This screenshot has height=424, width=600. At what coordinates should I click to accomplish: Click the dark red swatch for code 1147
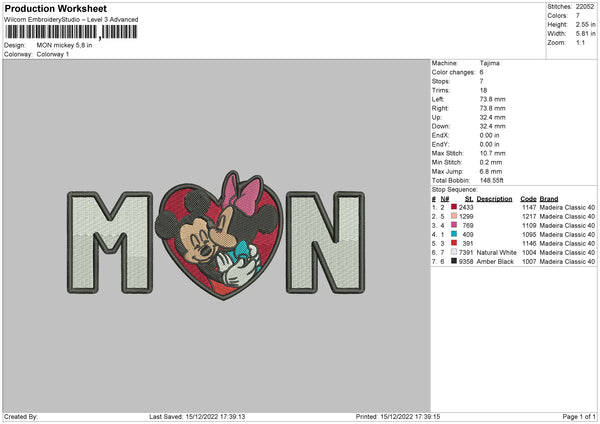(x=454, y=207)
